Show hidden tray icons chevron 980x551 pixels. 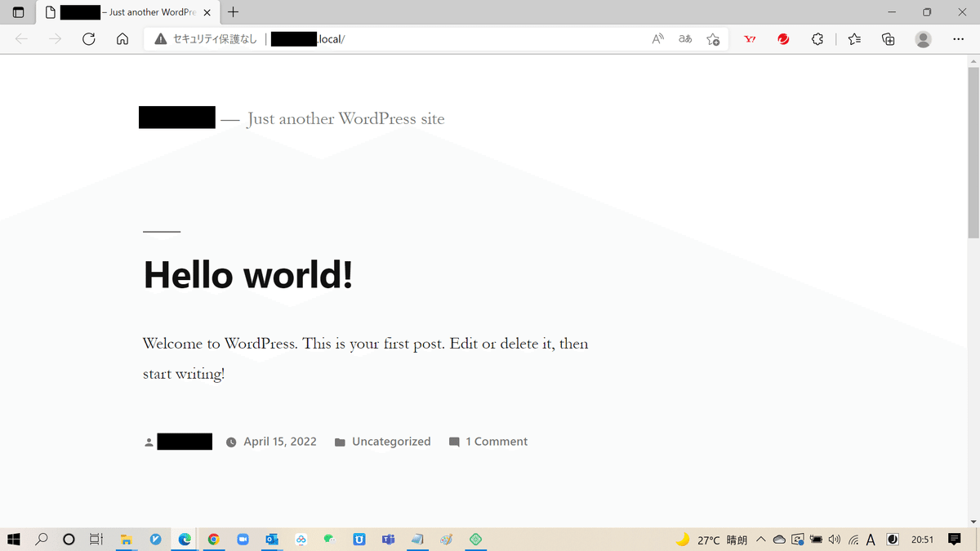pos(761,540)
